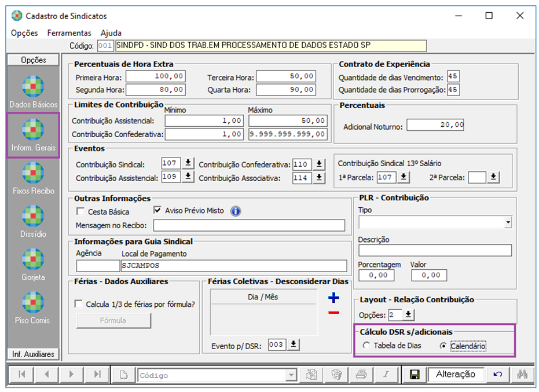Click the Mensagem no Recibo field

coord(249,226)
